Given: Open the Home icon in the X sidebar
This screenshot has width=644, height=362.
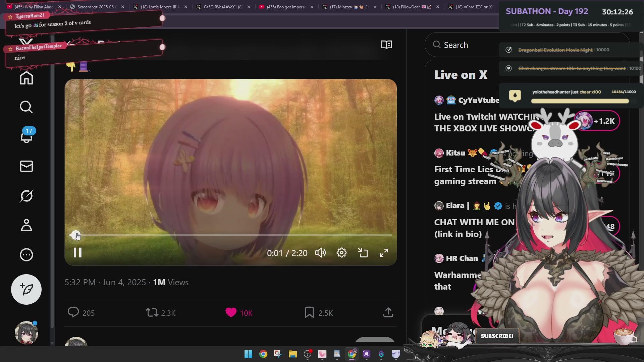Looking at the screenshot, I should (26, 78).
